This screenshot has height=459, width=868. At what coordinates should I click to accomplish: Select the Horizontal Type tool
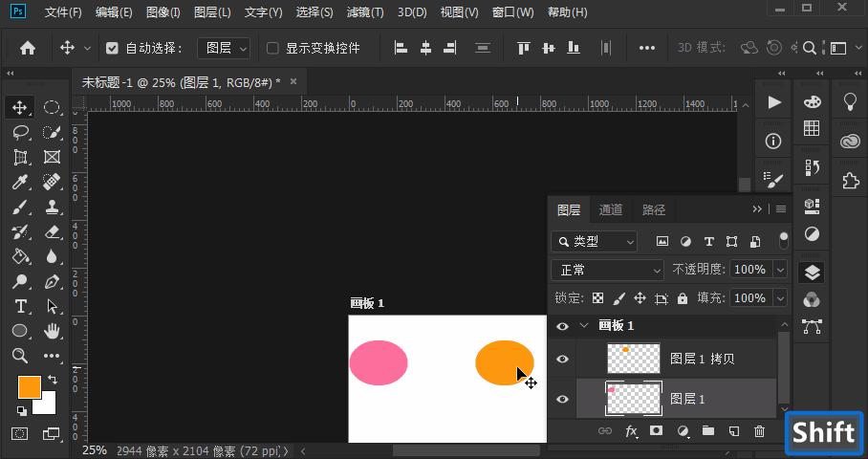click(x=20, y=306)
